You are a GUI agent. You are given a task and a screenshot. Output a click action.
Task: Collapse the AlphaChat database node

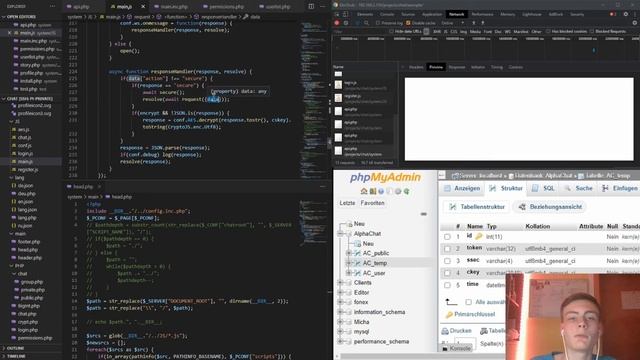click(340, 233)
